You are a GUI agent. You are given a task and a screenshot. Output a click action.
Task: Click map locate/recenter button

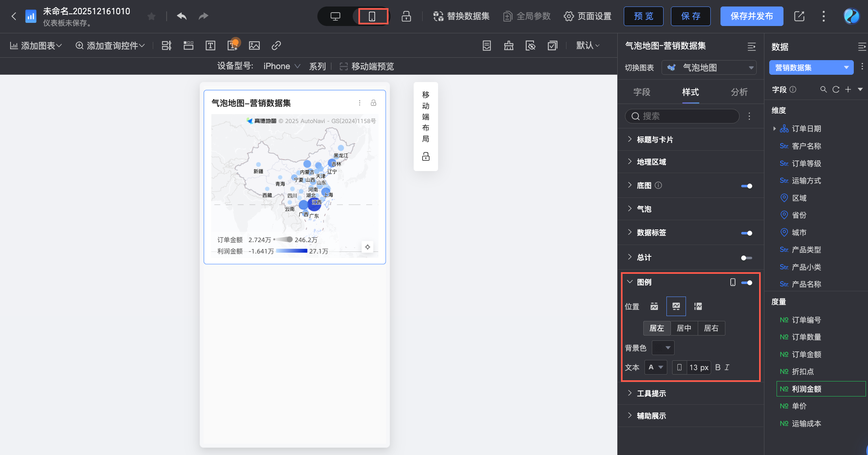(367, 247)
